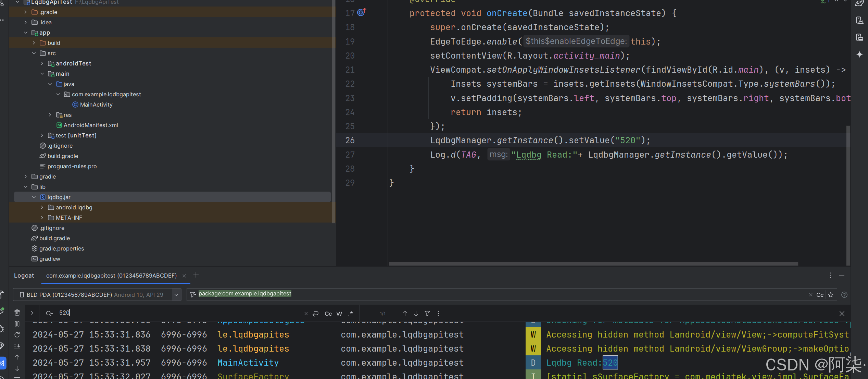The image size is (868, 379).
Task: Pause logcat output
Action: tap(17, 324)
